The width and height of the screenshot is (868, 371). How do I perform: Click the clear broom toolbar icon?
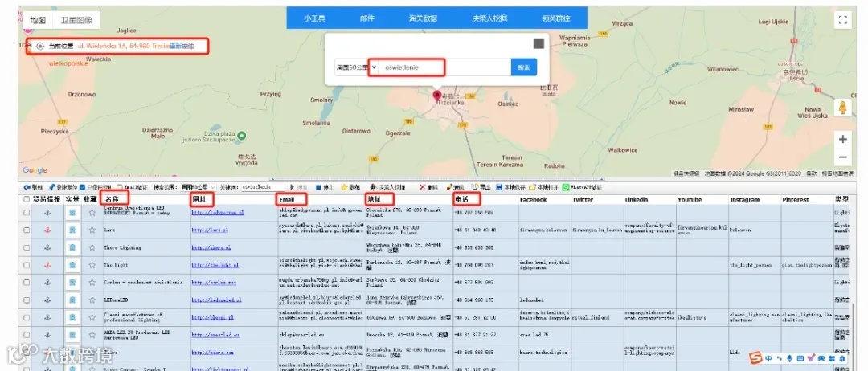point(448,187)
